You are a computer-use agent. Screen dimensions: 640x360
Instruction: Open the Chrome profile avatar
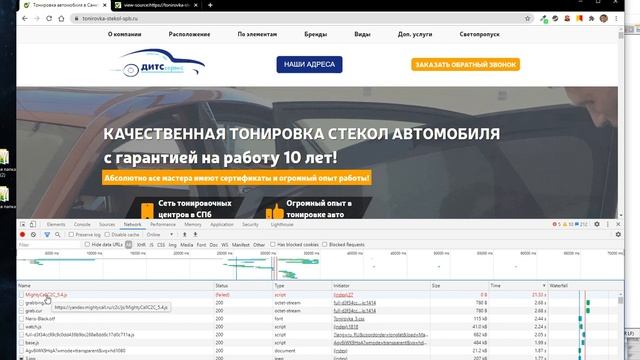(604, 18)
